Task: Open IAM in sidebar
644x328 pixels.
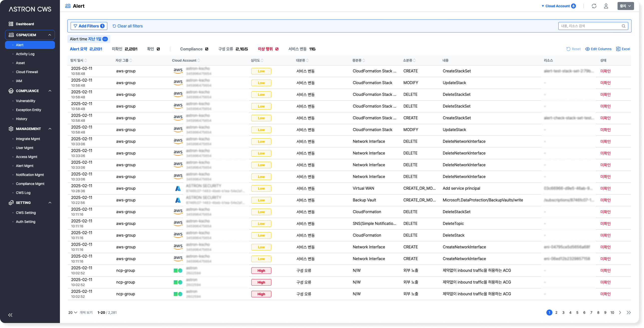Action: click(19, 81)
